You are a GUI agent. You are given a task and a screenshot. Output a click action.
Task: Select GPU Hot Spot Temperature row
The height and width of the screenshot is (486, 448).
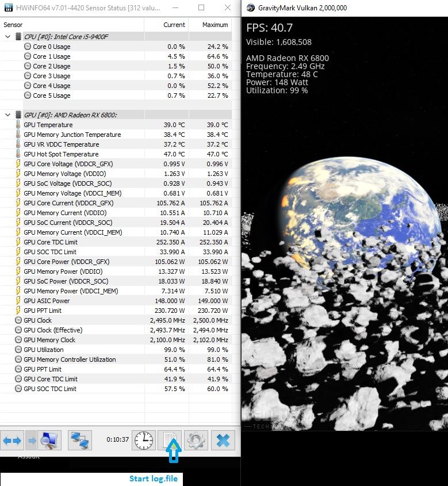(x=116, y=154)
